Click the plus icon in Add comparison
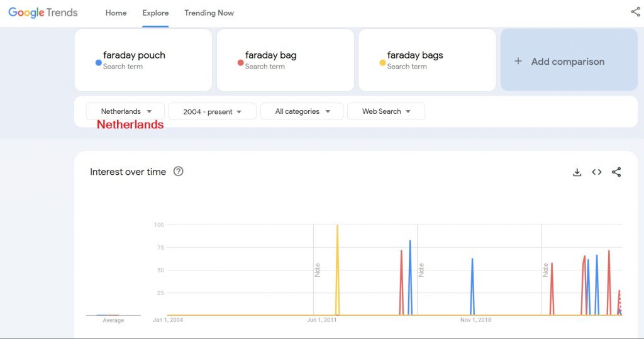 518,61
